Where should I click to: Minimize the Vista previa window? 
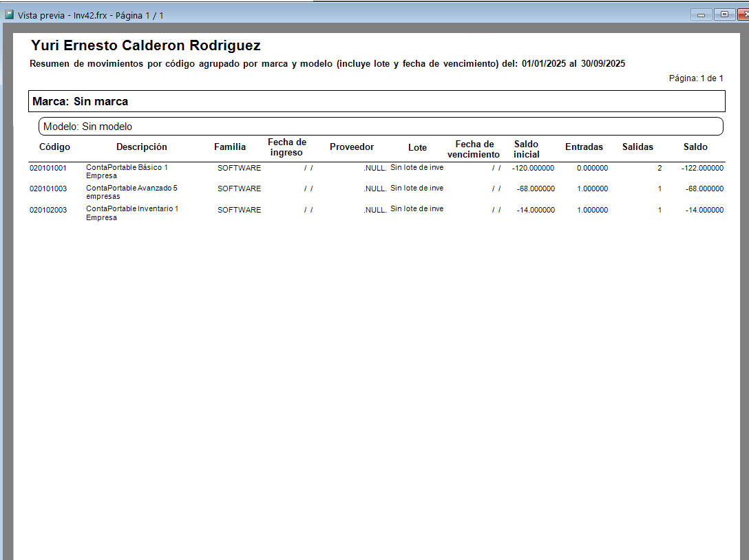tap(701, 15)
